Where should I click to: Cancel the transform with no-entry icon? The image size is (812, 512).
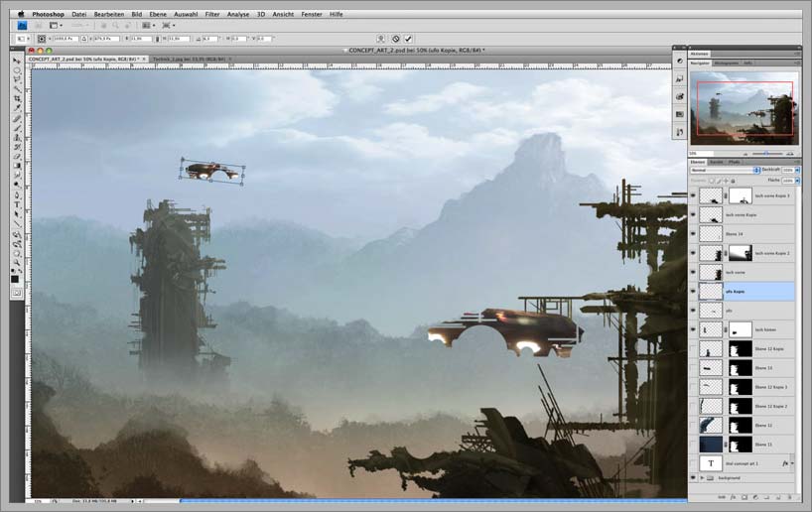point(396,39)
